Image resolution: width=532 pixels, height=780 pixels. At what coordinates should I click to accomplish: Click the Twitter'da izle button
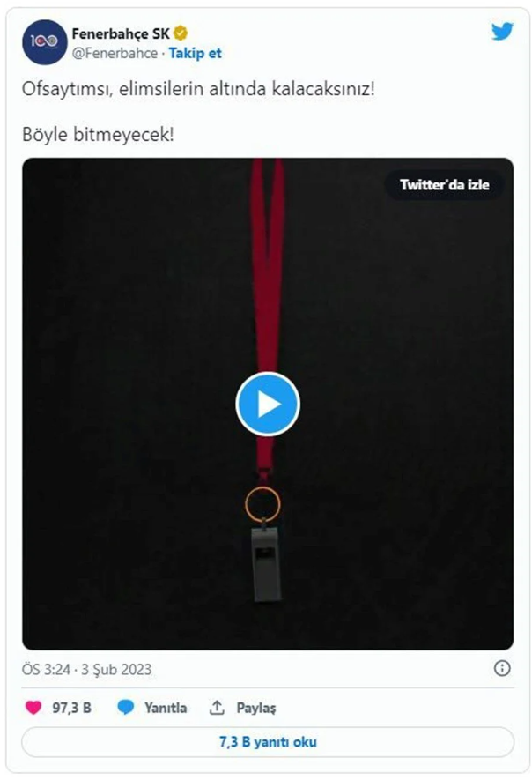(445, 184)
